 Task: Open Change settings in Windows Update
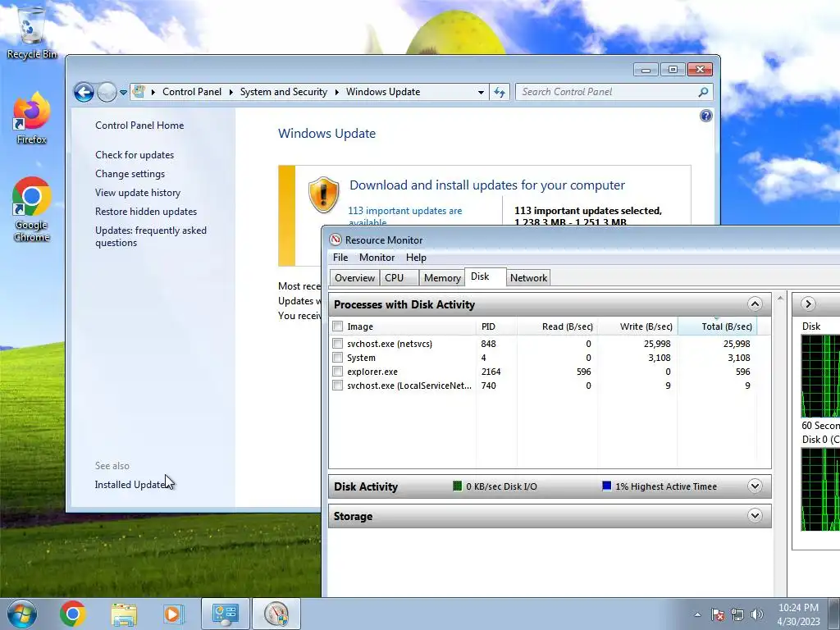click(130, 174)
